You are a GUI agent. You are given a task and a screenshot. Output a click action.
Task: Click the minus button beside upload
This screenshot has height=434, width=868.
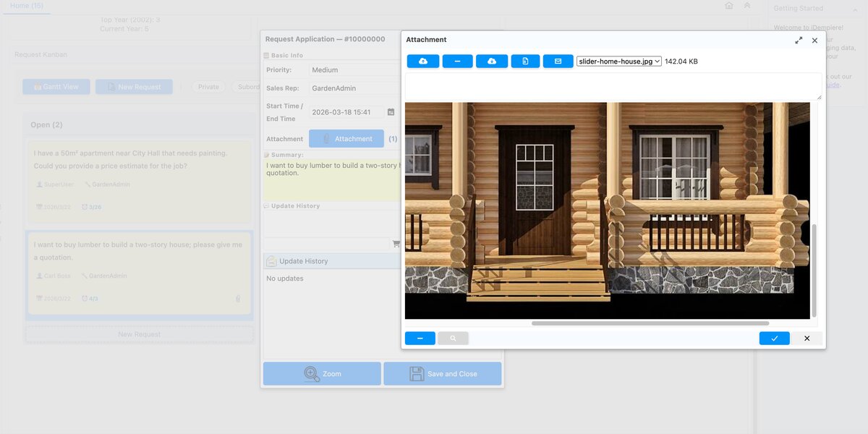click(x=457, y=61)
